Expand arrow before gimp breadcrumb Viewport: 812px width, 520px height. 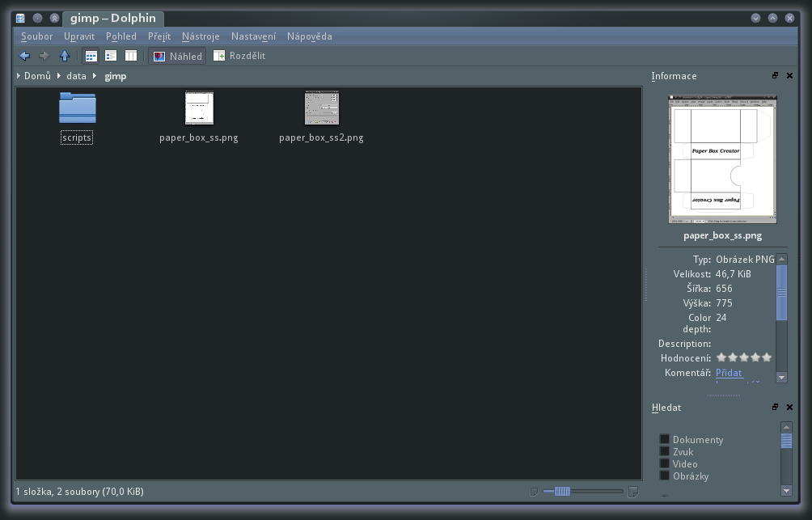pyautogui.click(x=95, y=76)
